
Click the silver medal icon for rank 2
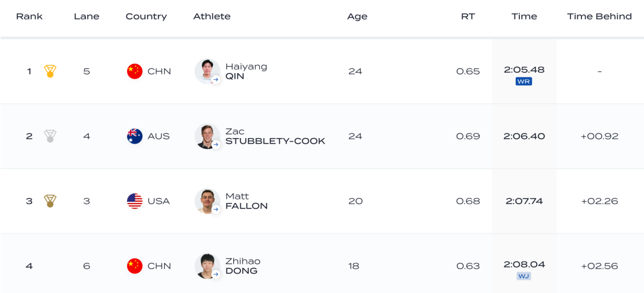50,136
